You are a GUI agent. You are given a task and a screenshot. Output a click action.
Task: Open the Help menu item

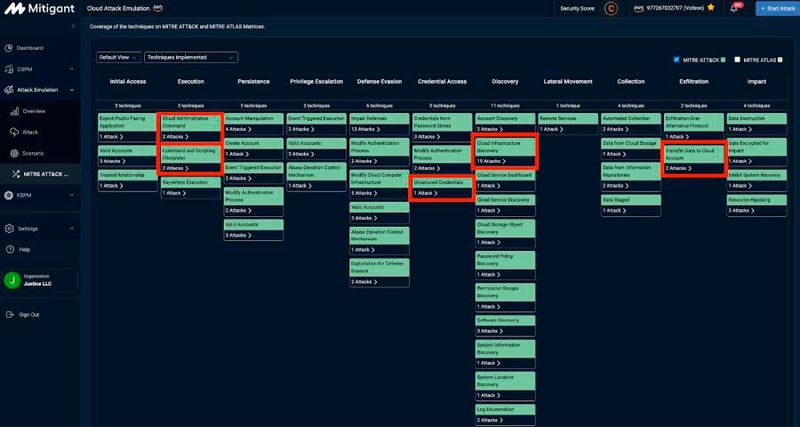pyautogui.click(x=24, y=249)
